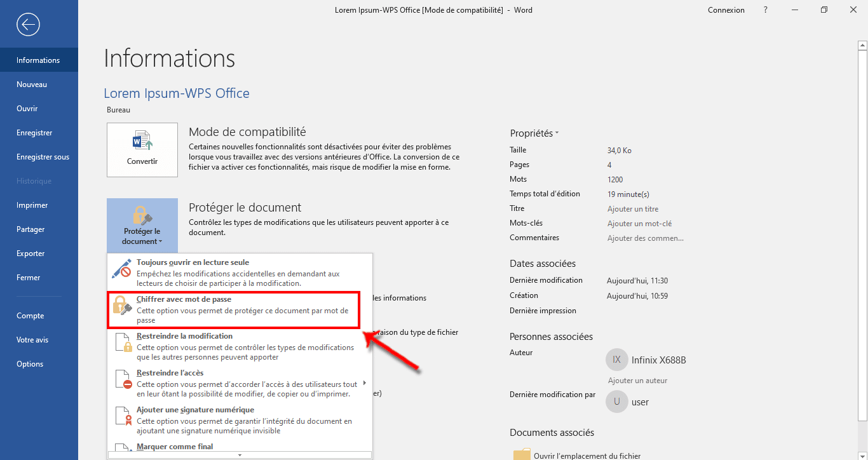Viewport: 868px width, 460px height.
Task: Select Marquer comme final entry
Action: pos(240,446)
